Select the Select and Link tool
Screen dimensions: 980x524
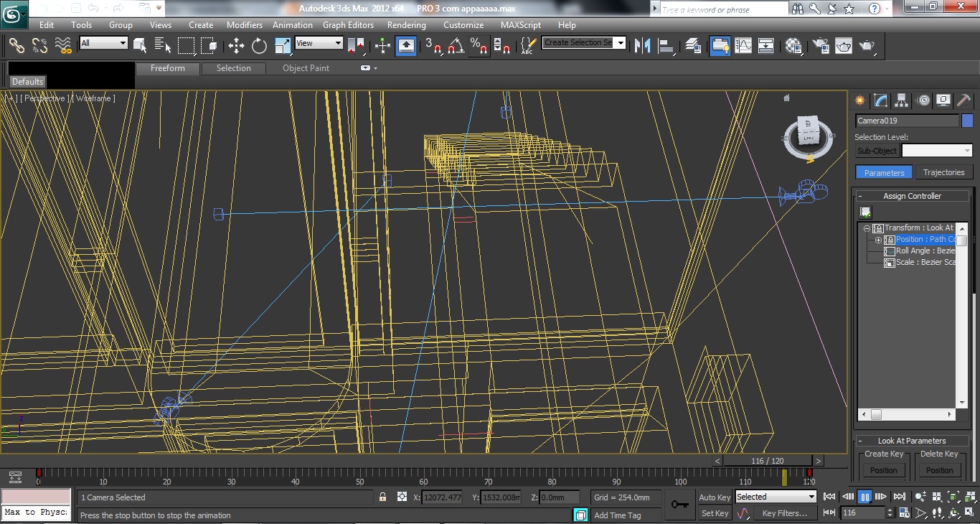point(16,45)
